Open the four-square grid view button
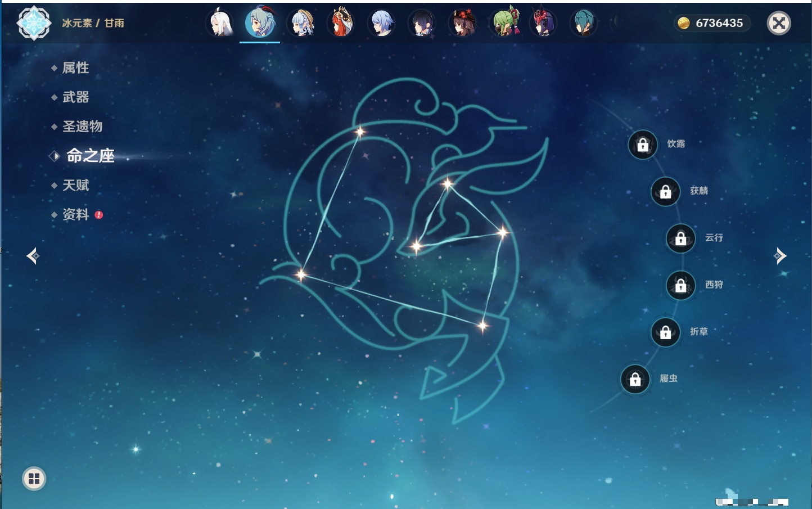The image size is (812, 509). 34,479
